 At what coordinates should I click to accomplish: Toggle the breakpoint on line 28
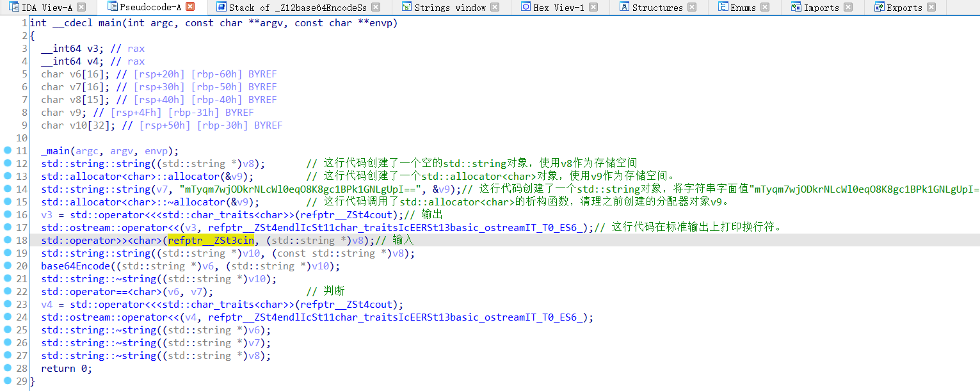click(x=6, y=368)
